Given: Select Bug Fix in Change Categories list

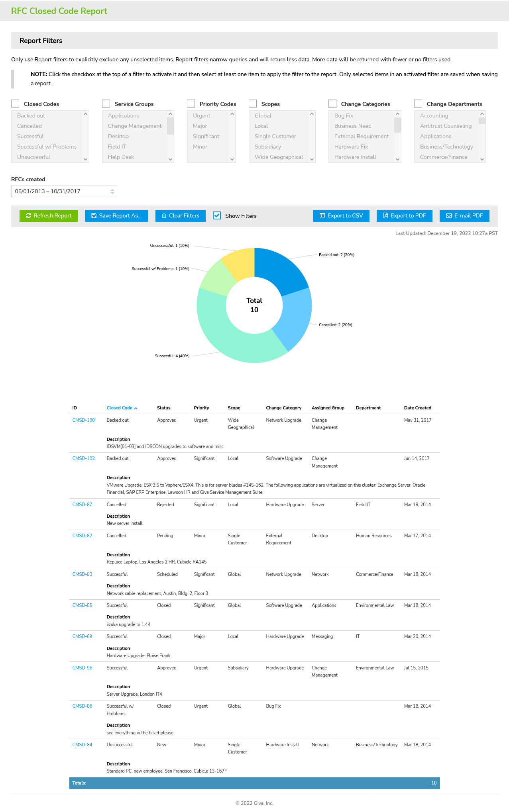Looking at the screenshot, I should click(x=344, y=115).
